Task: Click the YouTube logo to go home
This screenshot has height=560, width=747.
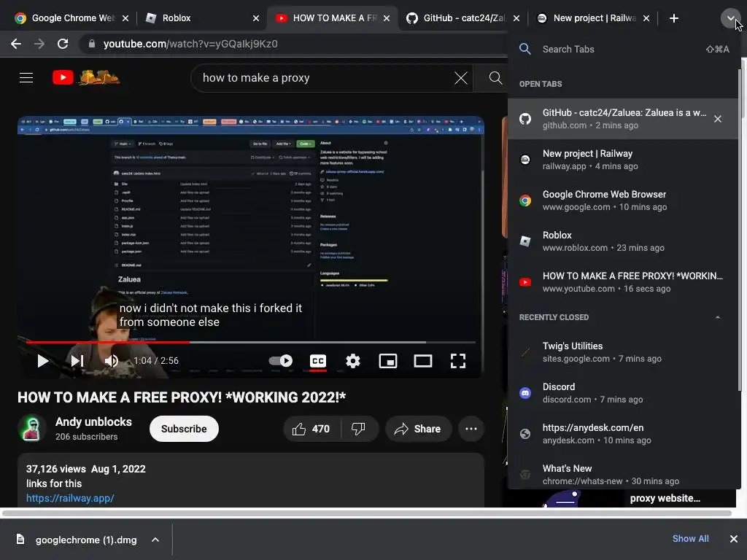Action: point(86,77)
